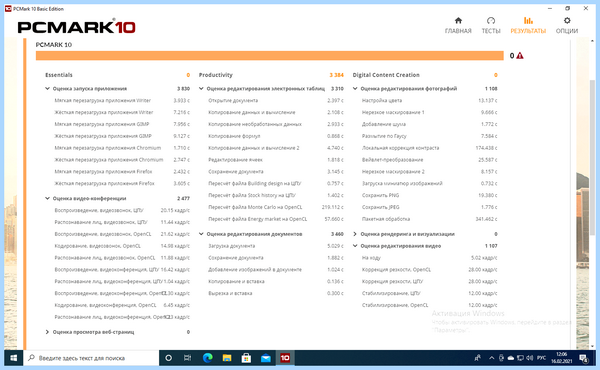
Task: Select the row Жёсткая перезагрузка приложения Firefox
Action: pyautogui.click(x=122, y=183)
